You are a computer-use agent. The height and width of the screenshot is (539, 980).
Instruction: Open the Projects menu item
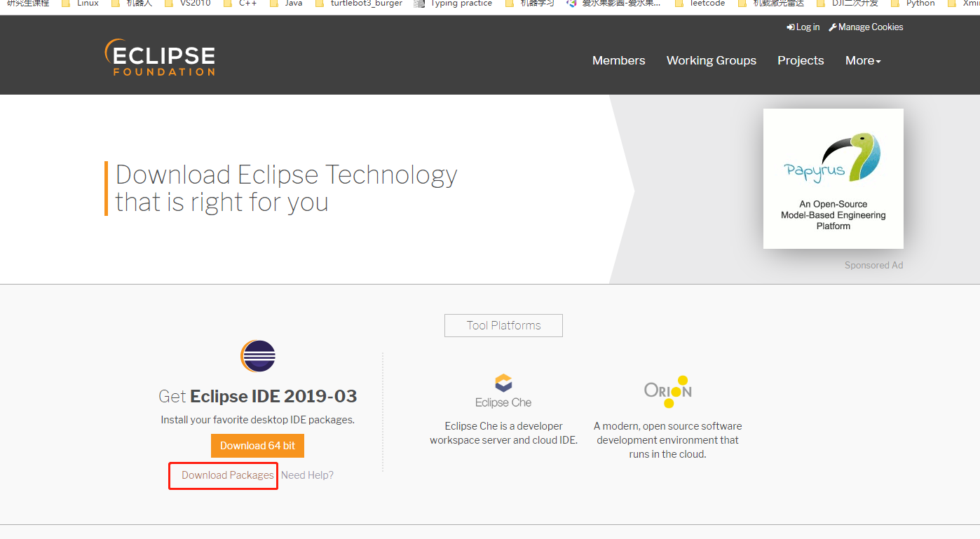tap(800, 60)
